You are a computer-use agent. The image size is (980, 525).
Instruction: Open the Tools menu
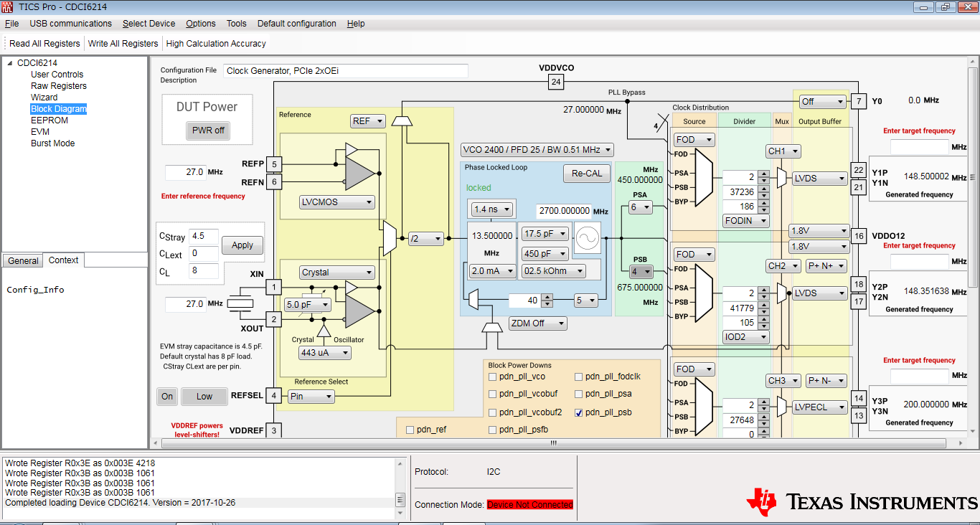237,24
